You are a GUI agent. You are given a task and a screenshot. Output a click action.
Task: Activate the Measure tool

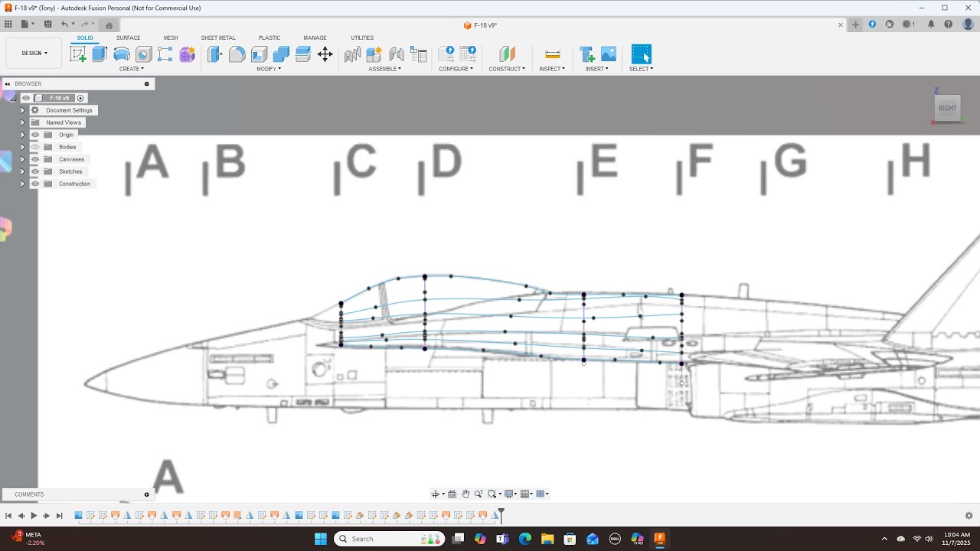point(552,54)
